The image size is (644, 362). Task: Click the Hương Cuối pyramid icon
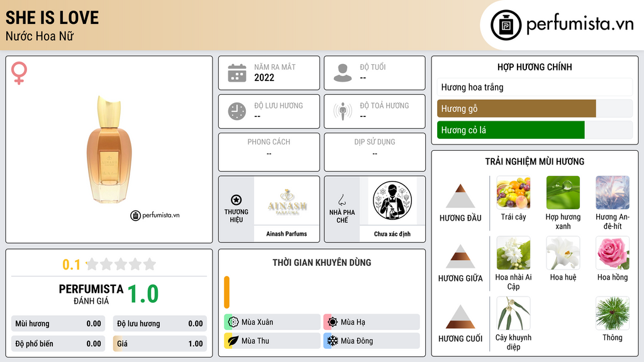[x=460, y=317]
